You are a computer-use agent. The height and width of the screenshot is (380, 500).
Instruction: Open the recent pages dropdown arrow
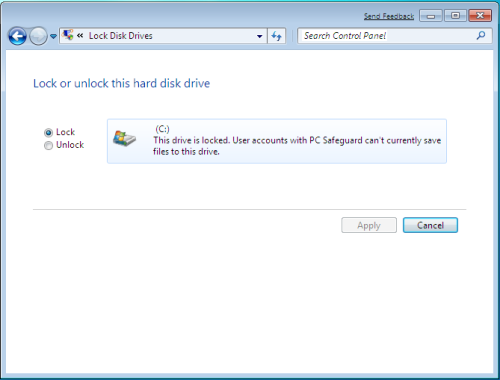click(x=53, y=36)
